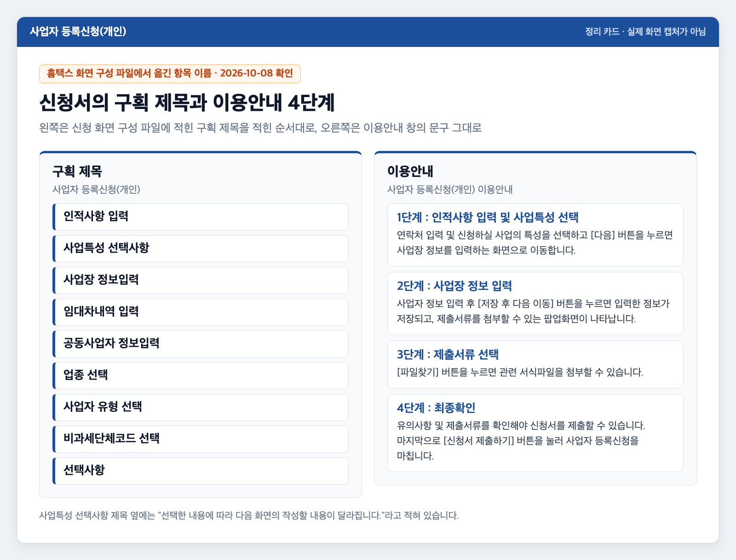
Task: Click the '사업자 유형 선택' row
Action: click(201, 407)
